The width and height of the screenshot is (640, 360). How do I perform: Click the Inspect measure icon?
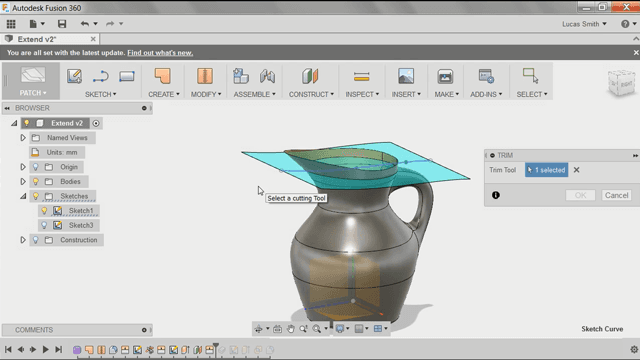point(362,76)
